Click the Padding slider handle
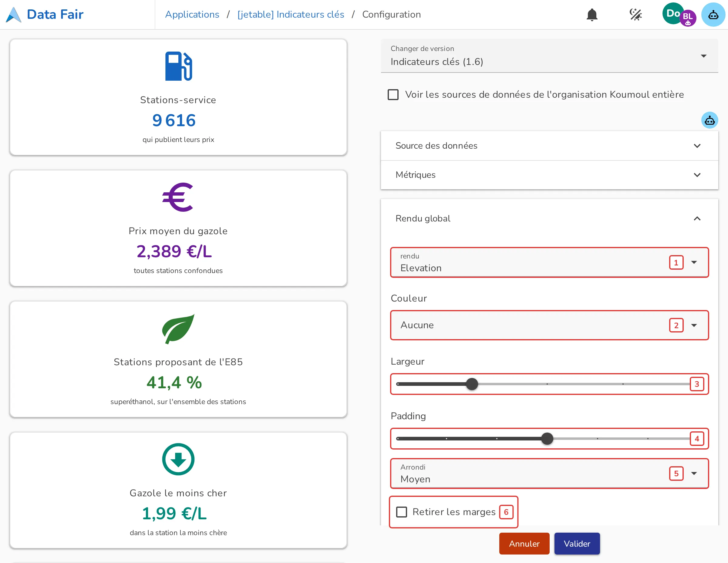The height and width of the screenshot is (563, 728). [x=547, y=439]
